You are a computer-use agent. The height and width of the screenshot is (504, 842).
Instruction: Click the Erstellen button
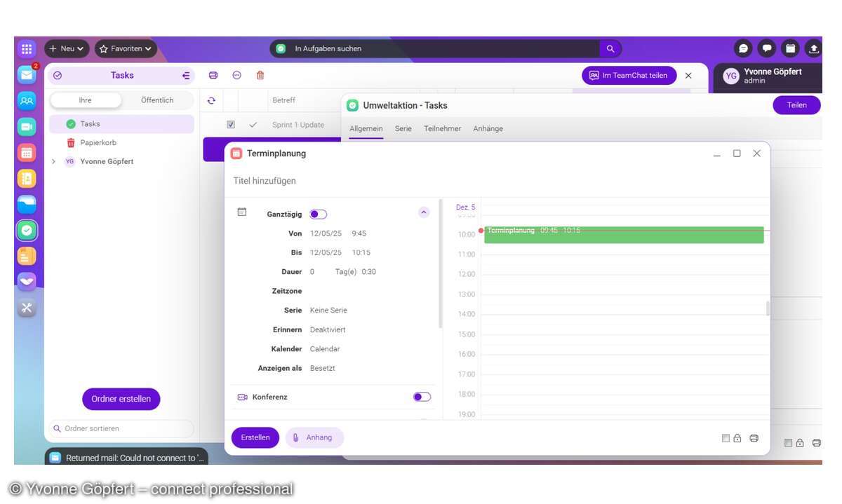pyautogui.click(x=255, y=437)
